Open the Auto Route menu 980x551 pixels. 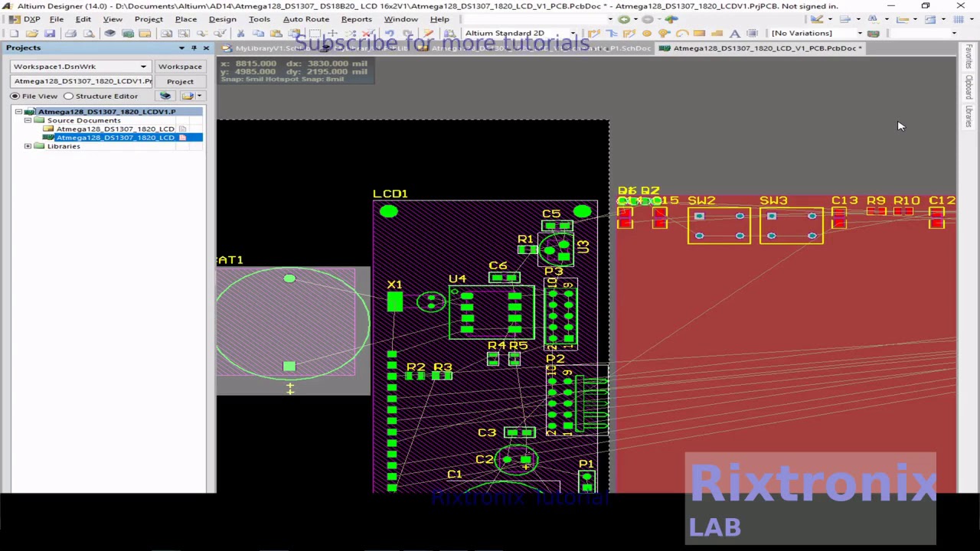point(305,19)
